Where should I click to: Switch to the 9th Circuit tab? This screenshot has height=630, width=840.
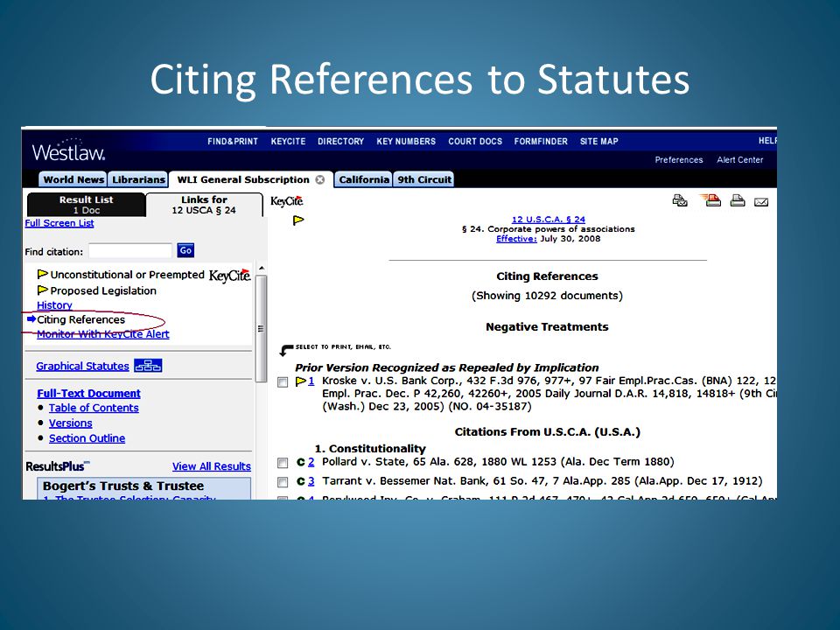424,179
